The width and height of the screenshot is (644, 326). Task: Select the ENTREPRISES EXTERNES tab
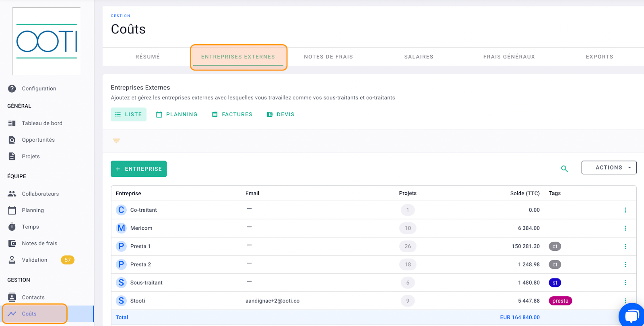click(x=238, y=57)
